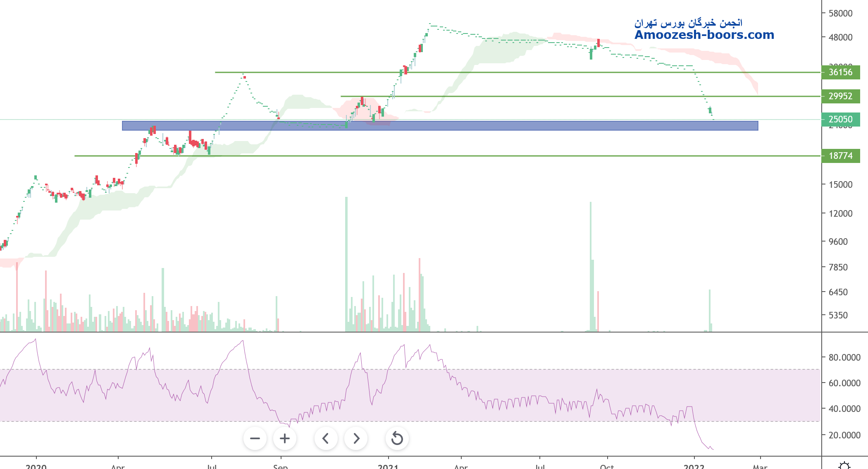
Task: Select the 29952 price level label
Action: [x=840, y=96]
